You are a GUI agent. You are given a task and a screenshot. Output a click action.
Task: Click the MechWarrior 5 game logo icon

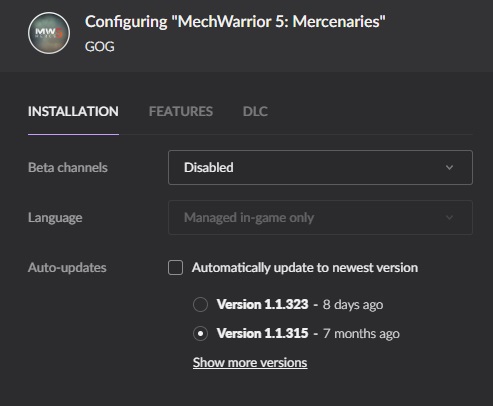pyautogui.click(x=49, y=33)
